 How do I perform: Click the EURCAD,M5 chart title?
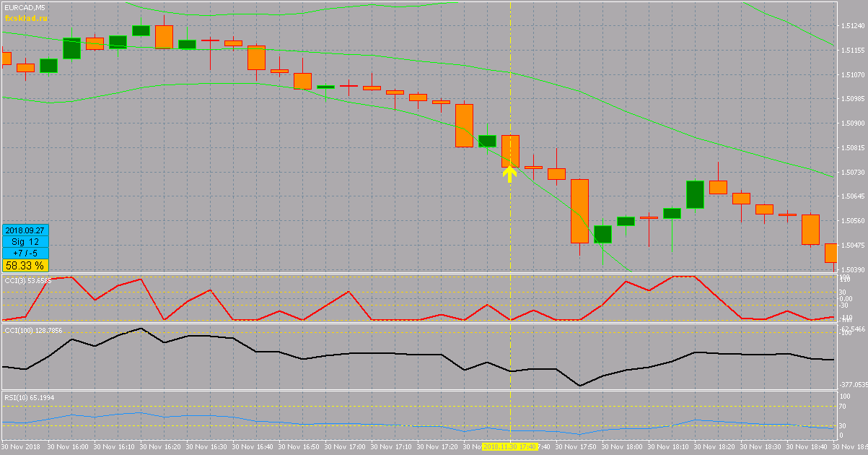click(x=26, y=6)
